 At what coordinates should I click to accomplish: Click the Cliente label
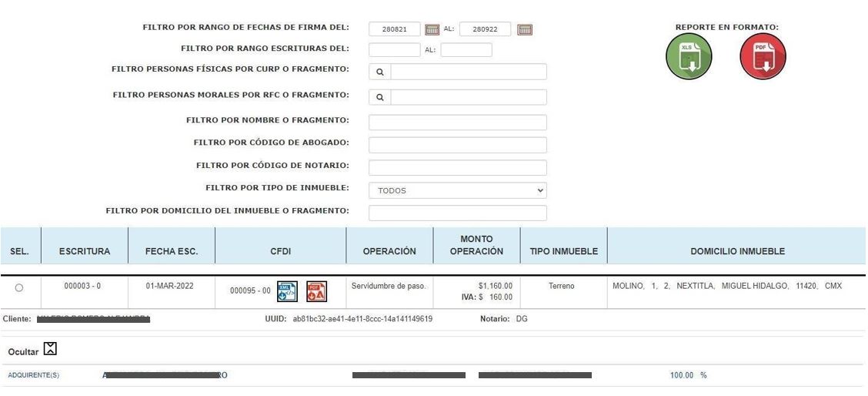[17, 319]
